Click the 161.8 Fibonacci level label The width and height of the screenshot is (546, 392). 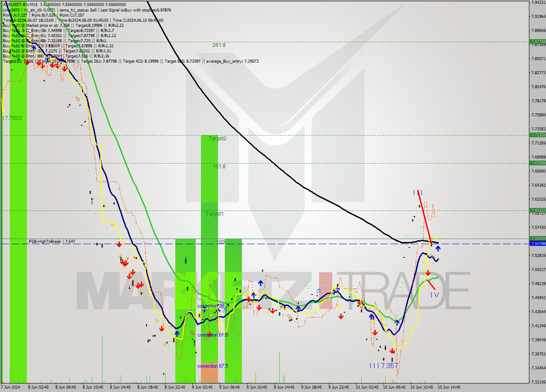[219, 167]
